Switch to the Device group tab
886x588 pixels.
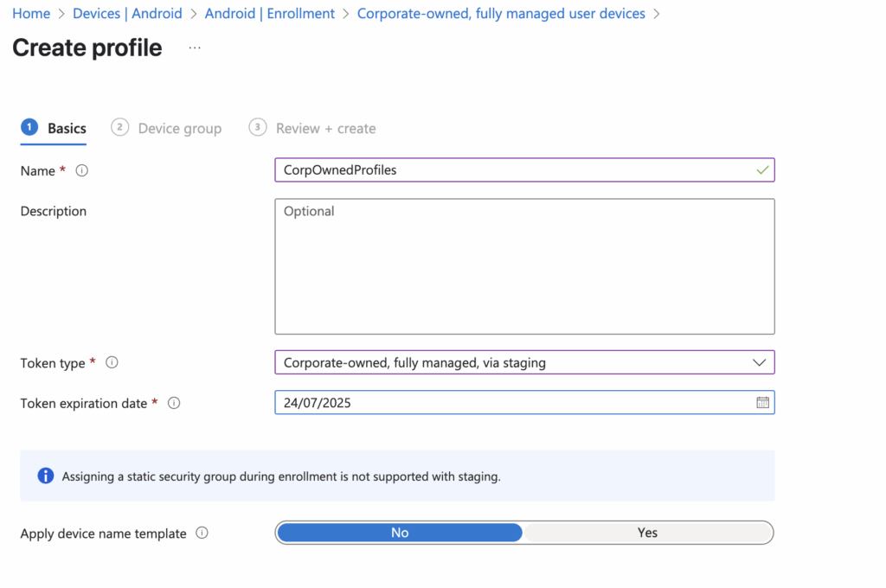point(179,128)
